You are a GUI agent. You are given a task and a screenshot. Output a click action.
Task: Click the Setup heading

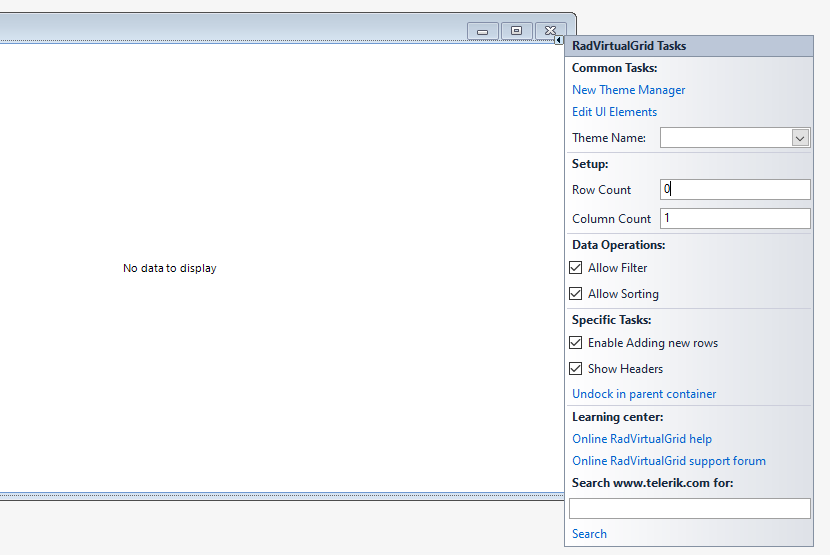[590, 164]
